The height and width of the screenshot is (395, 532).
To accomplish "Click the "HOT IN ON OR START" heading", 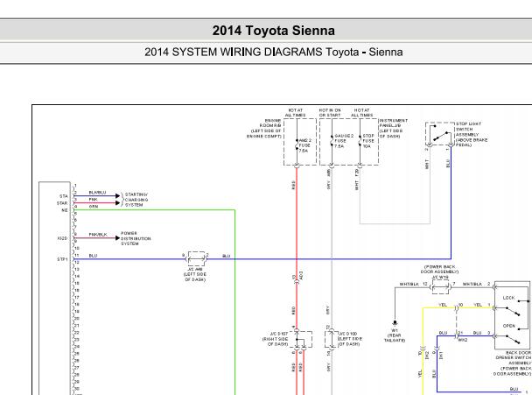I will pyautogui.click(x=330, y=113).
